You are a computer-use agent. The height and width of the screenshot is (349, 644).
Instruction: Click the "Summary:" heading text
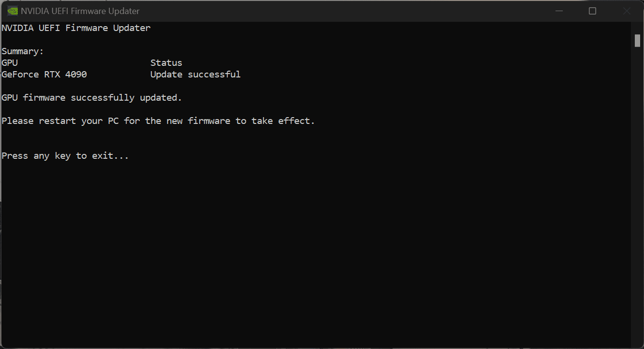(23, 51)
